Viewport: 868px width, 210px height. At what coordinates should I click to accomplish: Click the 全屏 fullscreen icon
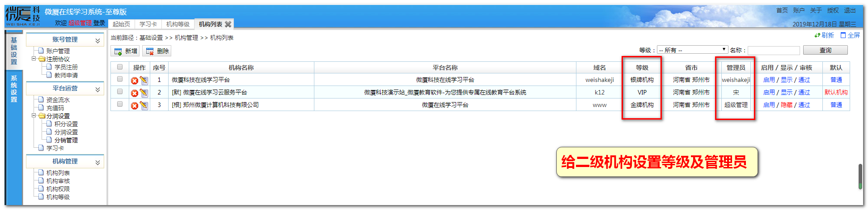(x=843, y=35)
